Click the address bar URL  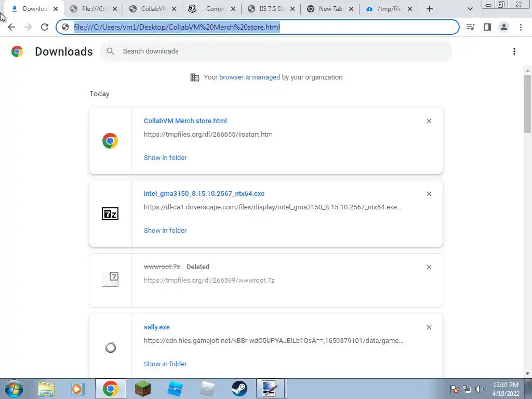click(x=177, y=27)
